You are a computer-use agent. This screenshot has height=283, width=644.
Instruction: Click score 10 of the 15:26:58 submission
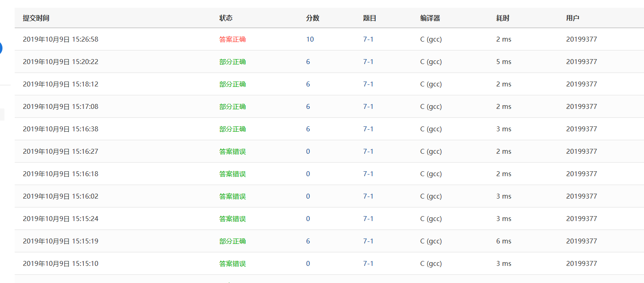310,39
